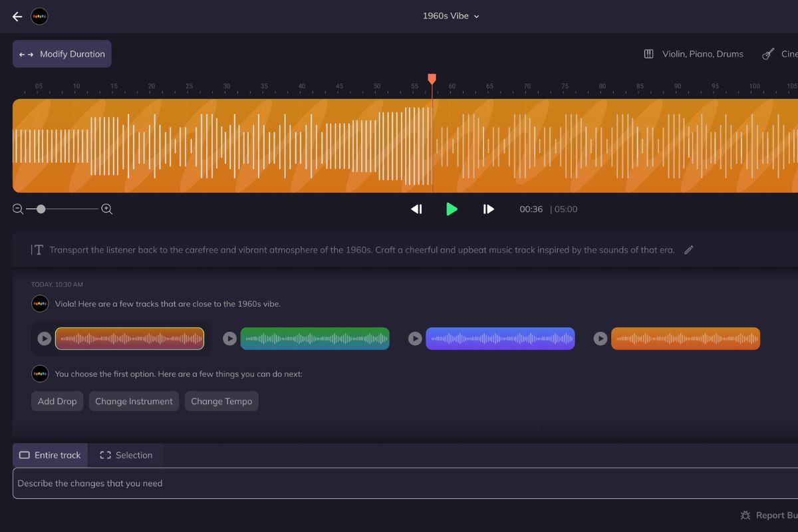Choose the Change Instrument suggestion

(134, 401)
